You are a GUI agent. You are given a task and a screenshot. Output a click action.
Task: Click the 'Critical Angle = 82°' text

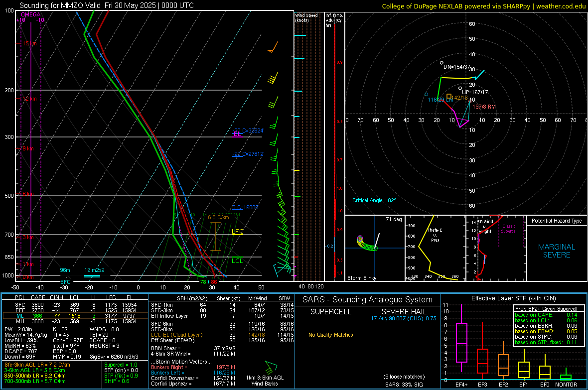(374, 200)
